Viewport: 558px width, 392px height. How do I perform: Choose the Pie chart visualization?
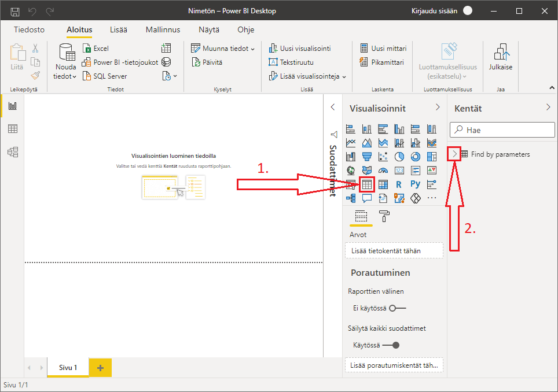[x=399, y=157]
